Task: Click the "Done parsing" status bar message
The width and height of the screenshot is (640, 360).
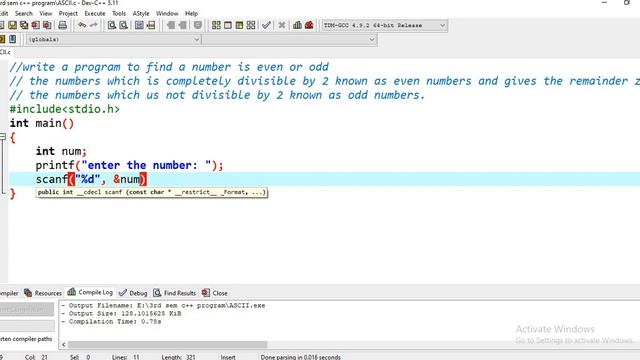Action: pyautogui.click(x=300, y=357)
